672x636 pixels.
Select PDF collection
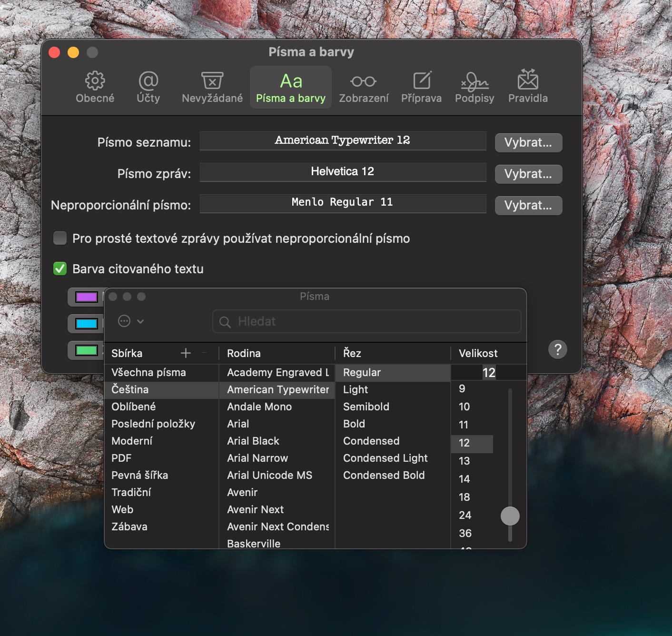point(162,458)
